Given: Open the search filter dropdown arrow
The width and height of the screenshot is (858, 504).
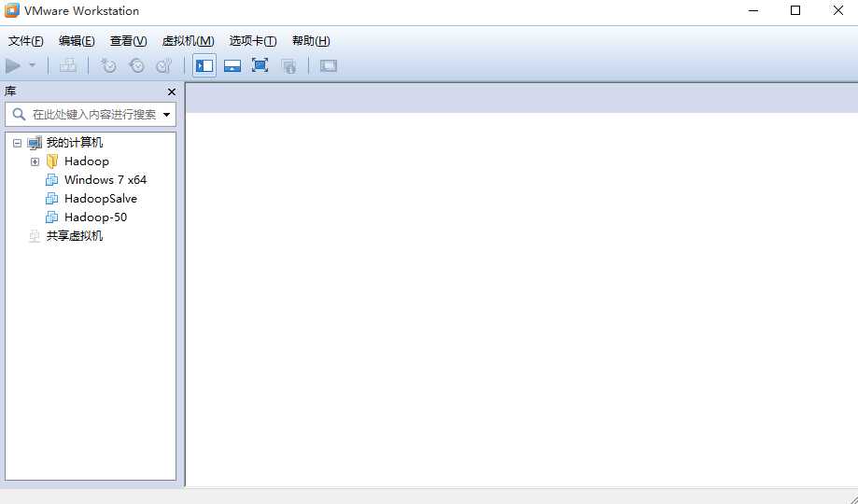Looking at the screenshot, I should [166, 115].
